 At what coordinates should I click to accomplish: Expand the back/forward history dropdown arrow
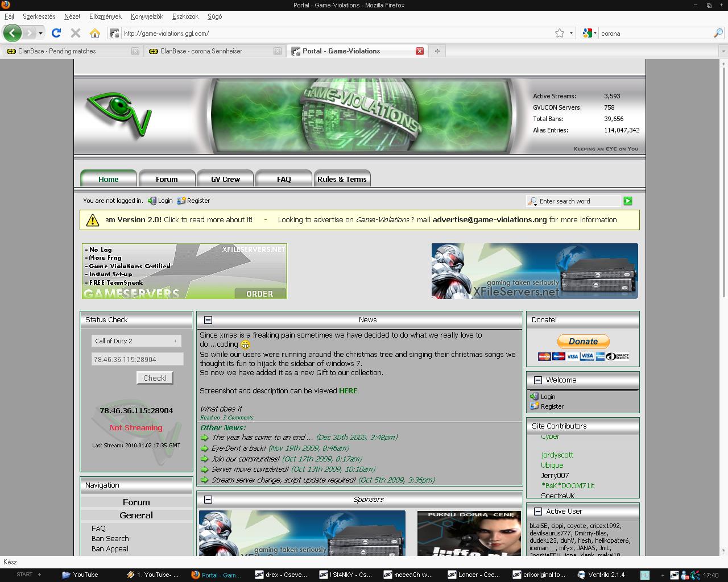click(x=40, y=33)
